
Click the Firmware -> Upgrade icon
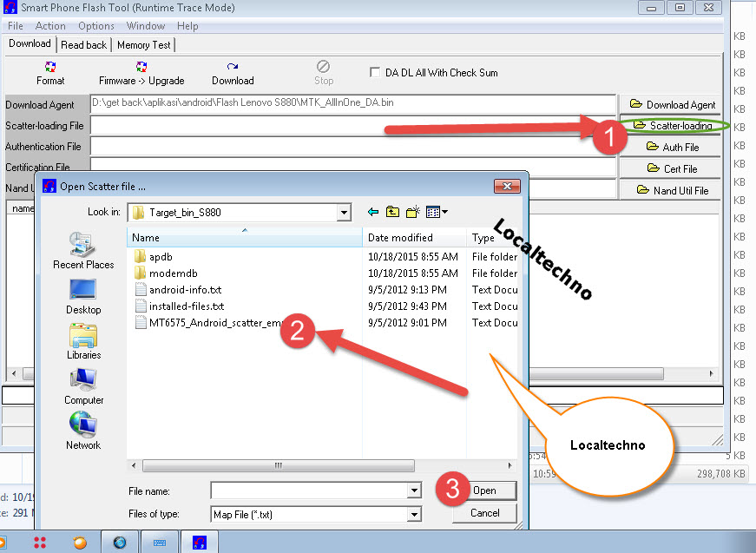click(x=141, y=67)
